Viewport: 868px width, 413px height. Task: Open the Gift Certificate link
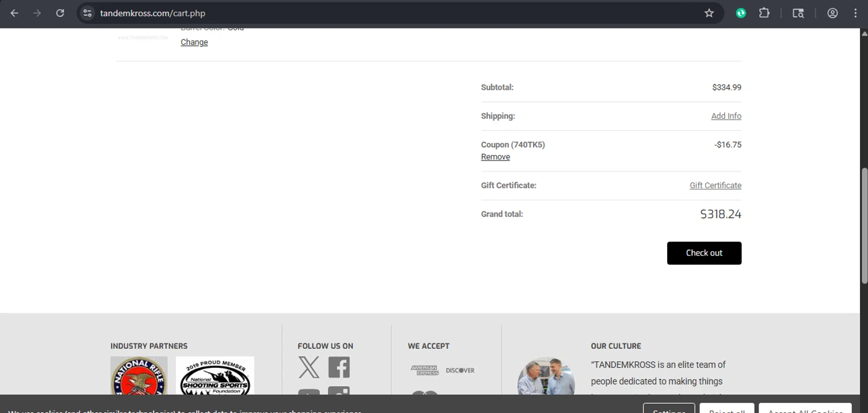pyautogui.click(x=715, y=185)
